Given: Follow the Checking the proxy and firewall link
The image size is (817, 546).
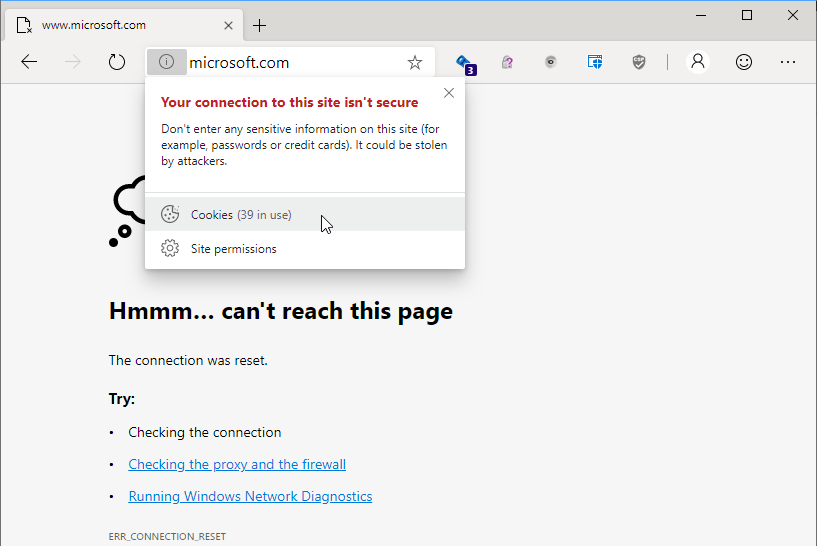Looking at the screenshot, I should [237, 464].
